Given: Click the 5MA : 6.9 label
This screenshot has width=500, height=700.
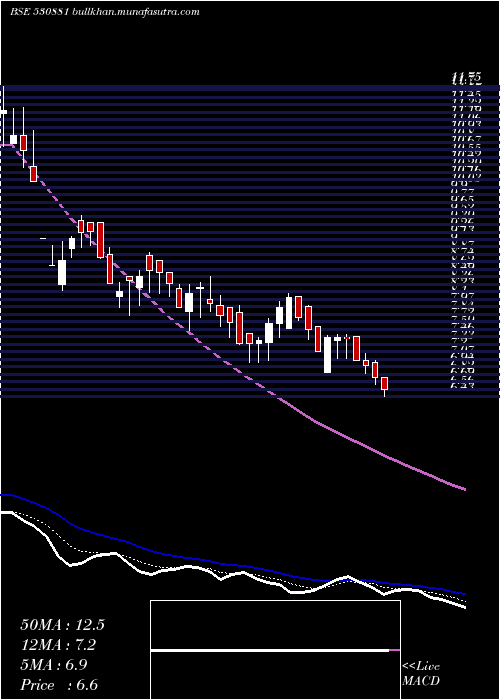Looking at the screenshot, I should point(54,665).
